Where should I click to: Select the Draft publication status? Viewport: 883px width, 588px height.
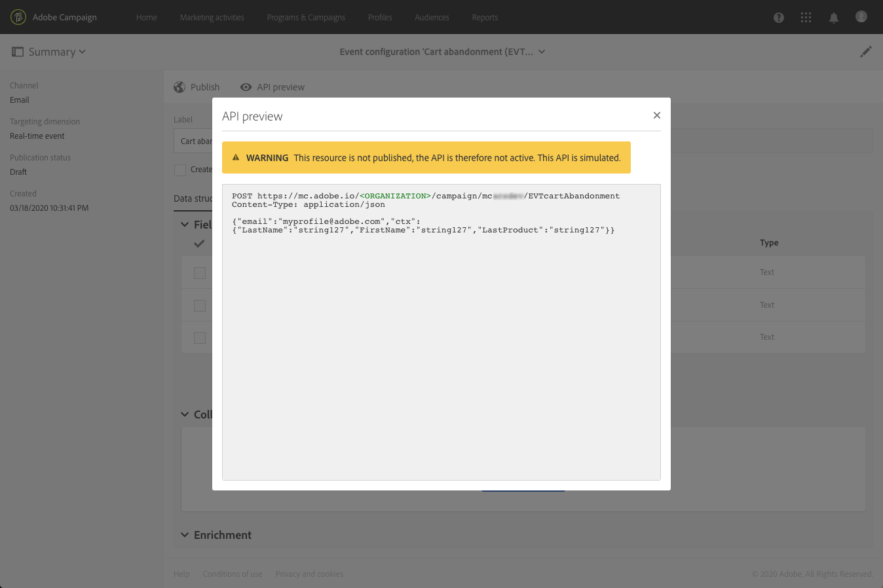click(x=18, y=172)
